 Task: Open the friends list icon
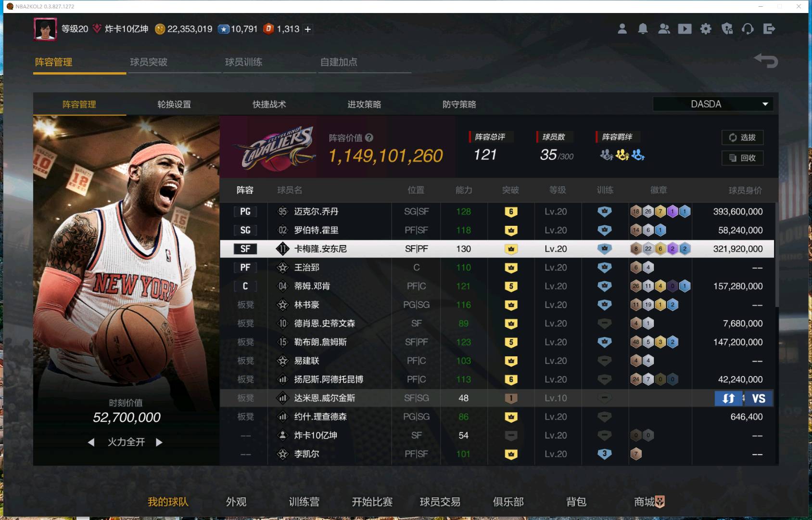[664, 29]
